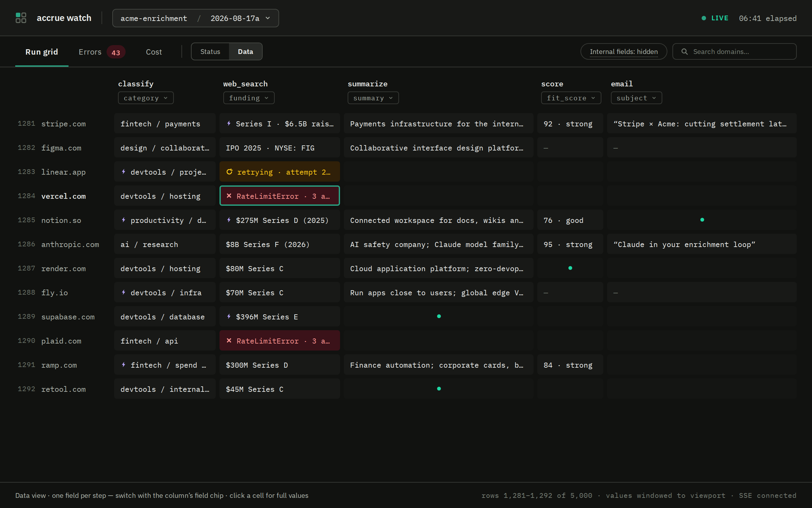812x508 pixels.
Task: Click the "$45M Series C" funding cell
Action: [279, 389]
